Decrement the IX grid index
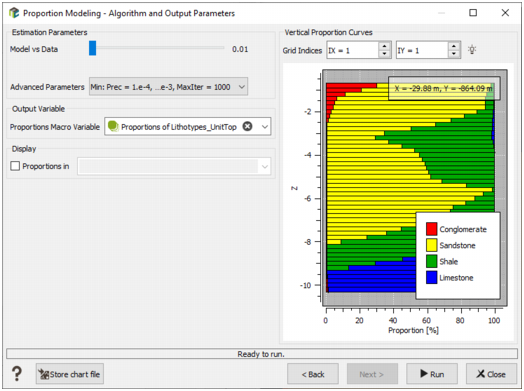The width and height of the screenshot is (524, 391). click(385, 54)
